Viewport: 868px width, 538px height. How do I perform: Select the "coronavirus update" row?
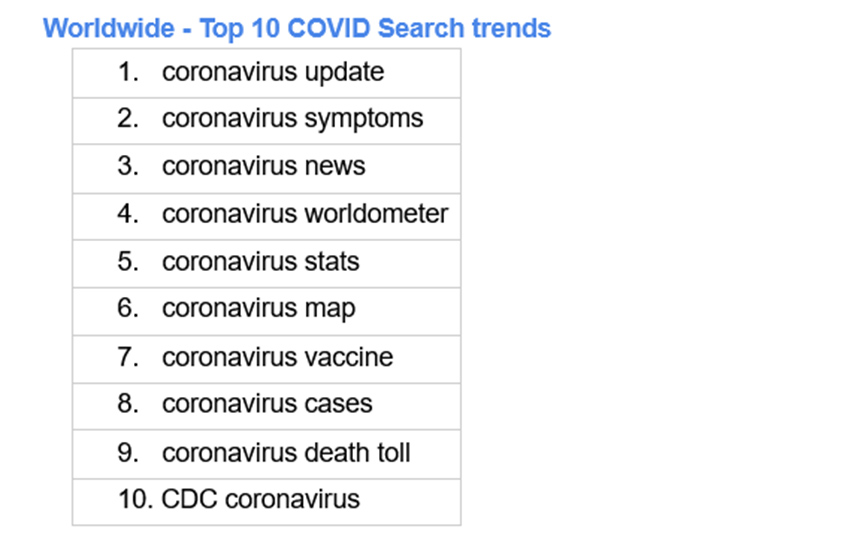[x=272, y=72]
